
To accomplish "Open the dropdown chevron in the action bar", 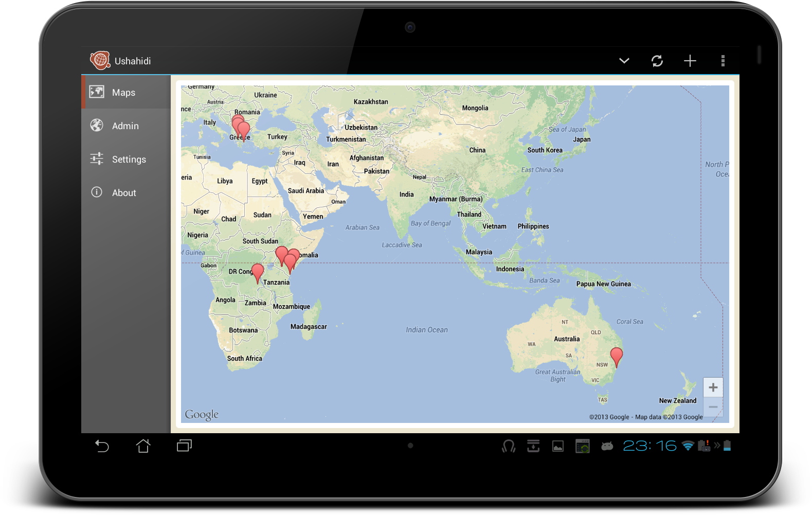I will [x=624, y=61].
